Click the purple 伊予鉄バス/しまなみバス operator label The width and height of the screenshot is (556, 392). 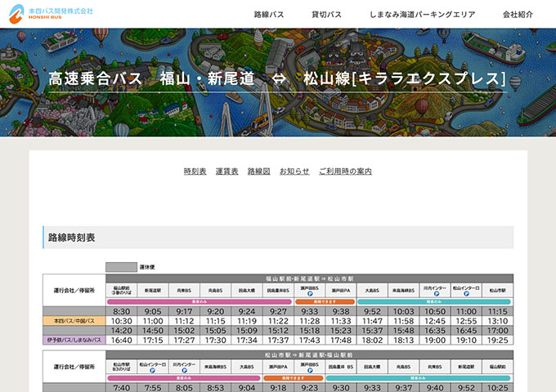(74, 340)
